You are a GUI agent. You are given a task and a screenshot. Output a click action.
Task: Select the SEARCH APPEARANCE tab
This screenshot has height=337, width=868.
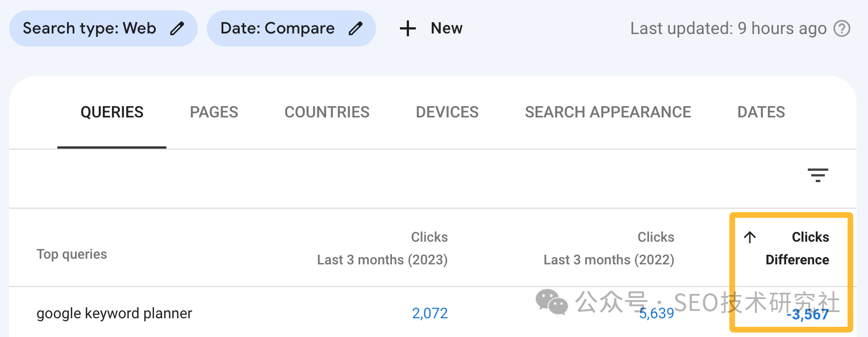pos(608,112)
